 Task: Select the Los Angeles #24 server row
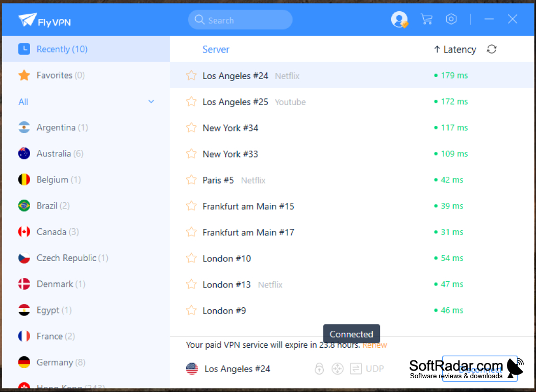pyautogui.click(x=352, y=75)
